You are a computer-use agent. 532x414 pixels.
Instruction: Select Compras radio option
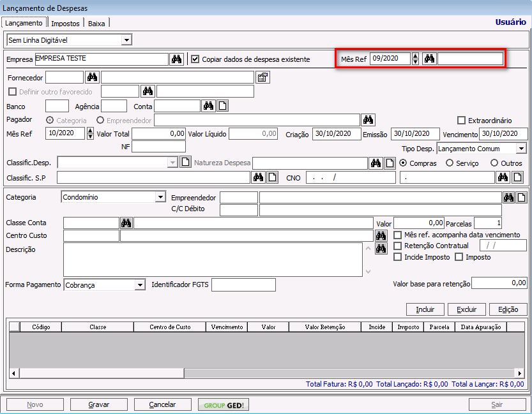(403, 163)
